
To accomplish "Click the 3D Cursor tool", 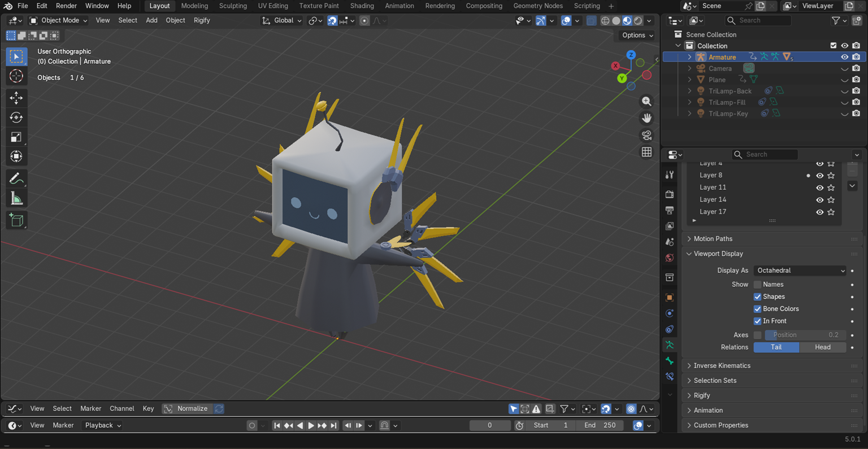I will coord(16,76).
